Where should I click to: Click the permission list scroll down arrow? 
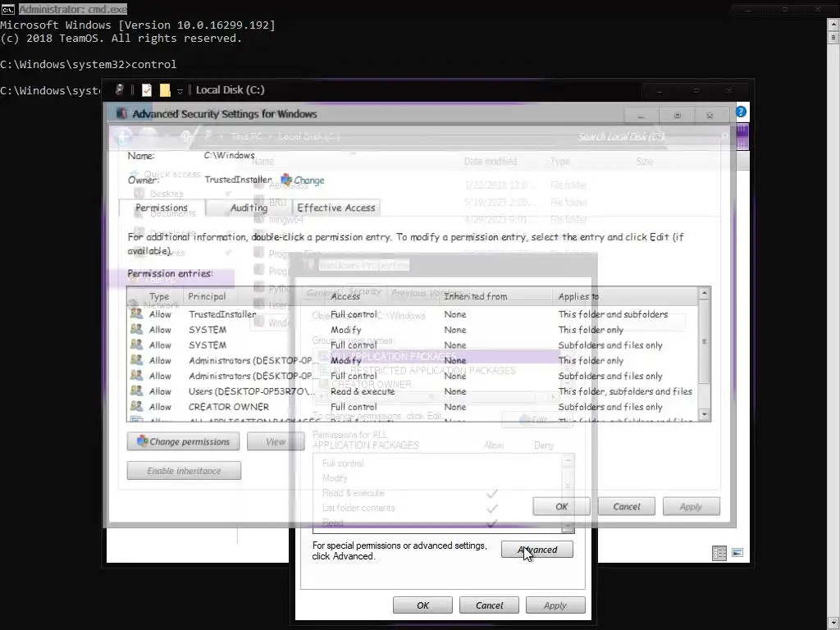click(705, 414)
